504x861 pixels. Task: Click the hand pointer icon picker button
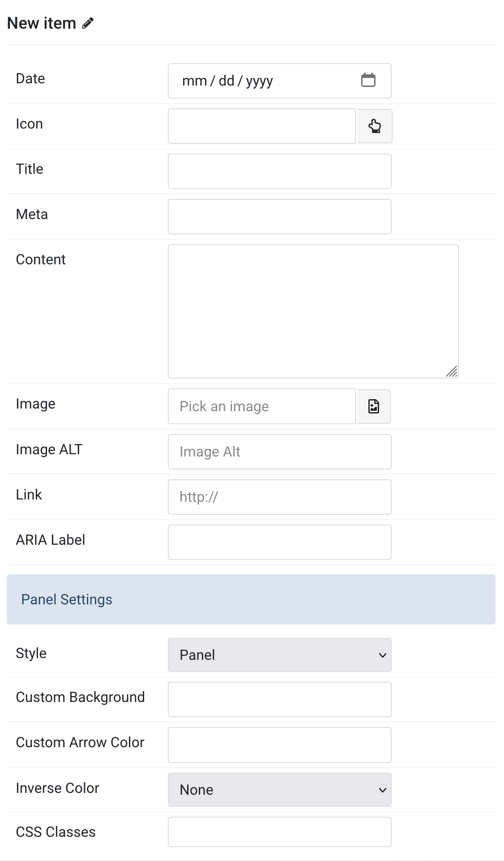(x=375, y=126)
